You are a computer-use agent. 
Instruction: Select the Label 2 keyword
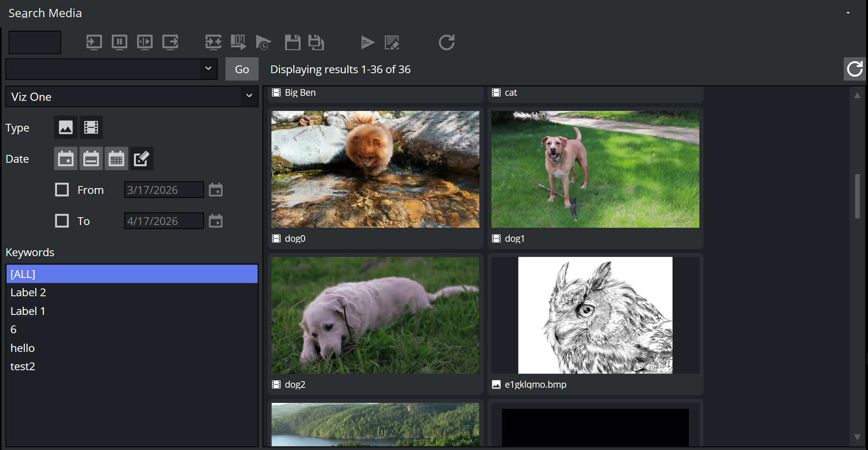[132, 292]
